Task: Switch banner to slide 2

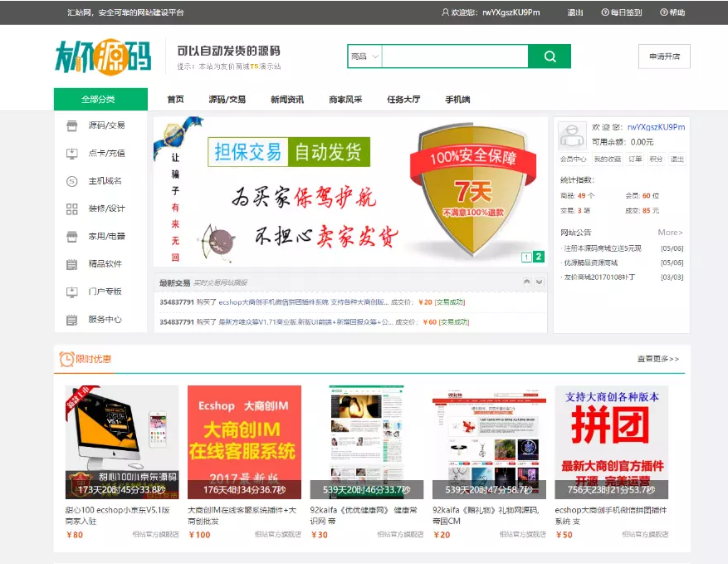Action: [x=539, y=257]
